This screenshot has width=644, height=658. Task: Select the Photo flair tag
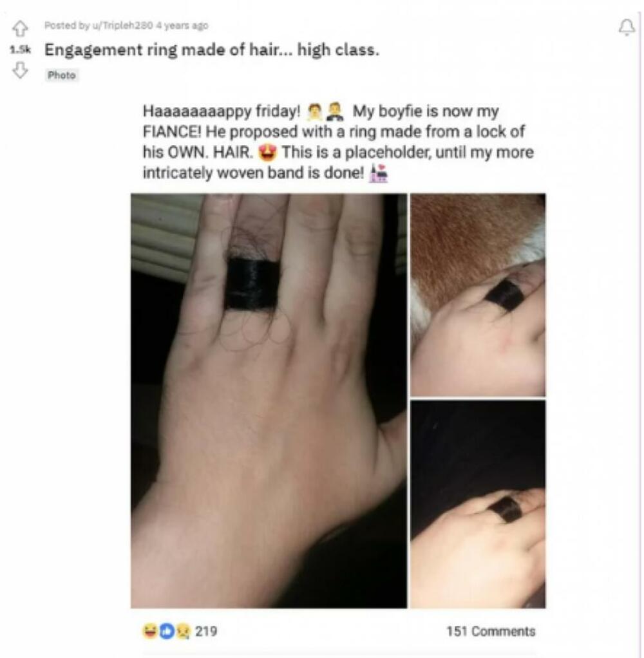pos(62,75)
